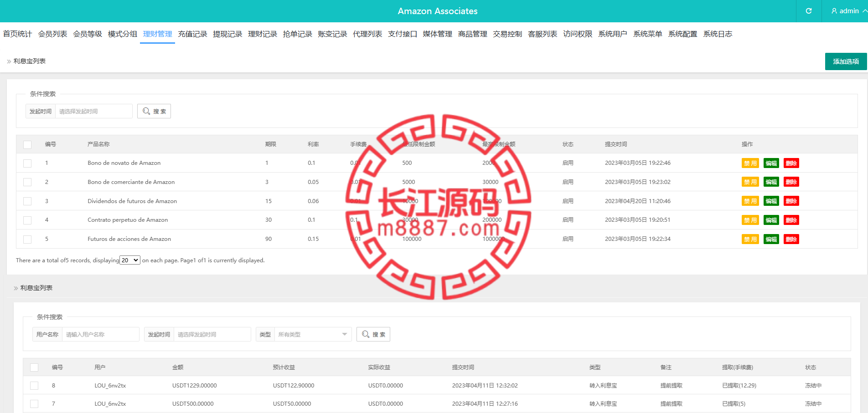
Task: Disable Contrato perpetuo de Amazon
Action: coord(750,220)
